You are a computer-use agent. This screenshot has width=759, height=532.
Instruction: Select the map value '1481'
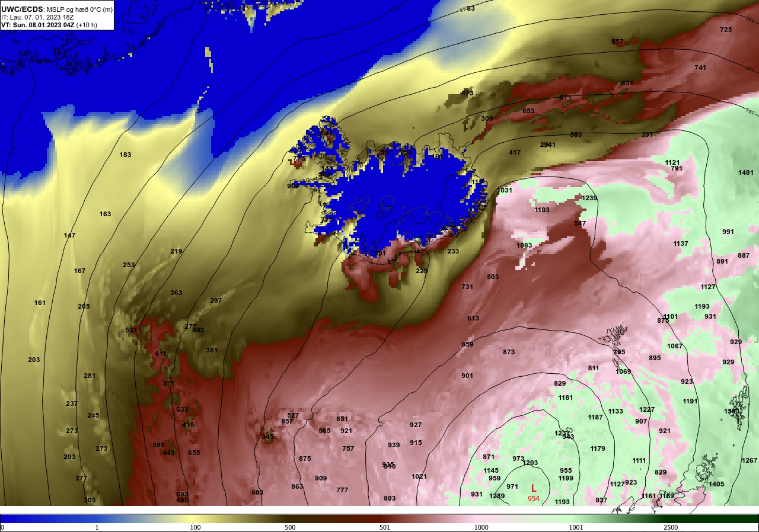746,172
